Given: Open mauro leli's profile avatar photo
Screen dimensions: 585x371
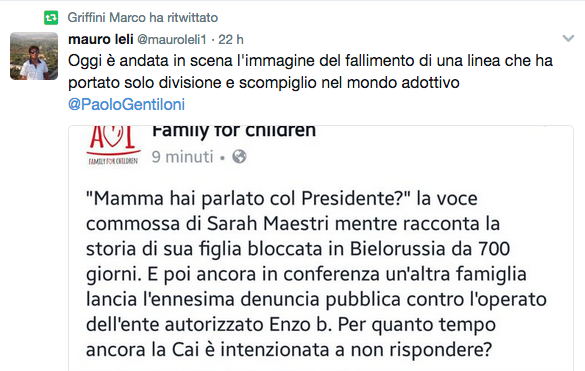Looking at the screenshot, I should [x=34, y=56].
